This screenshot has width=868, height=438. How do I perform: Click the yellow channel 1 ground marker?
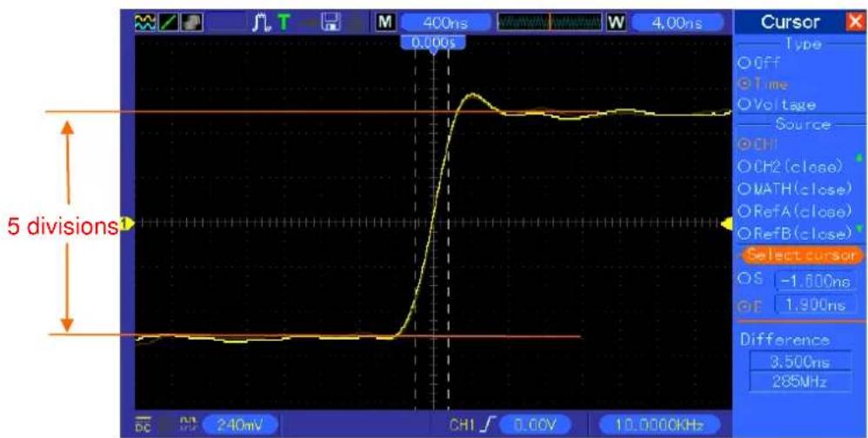pos(128,223)
